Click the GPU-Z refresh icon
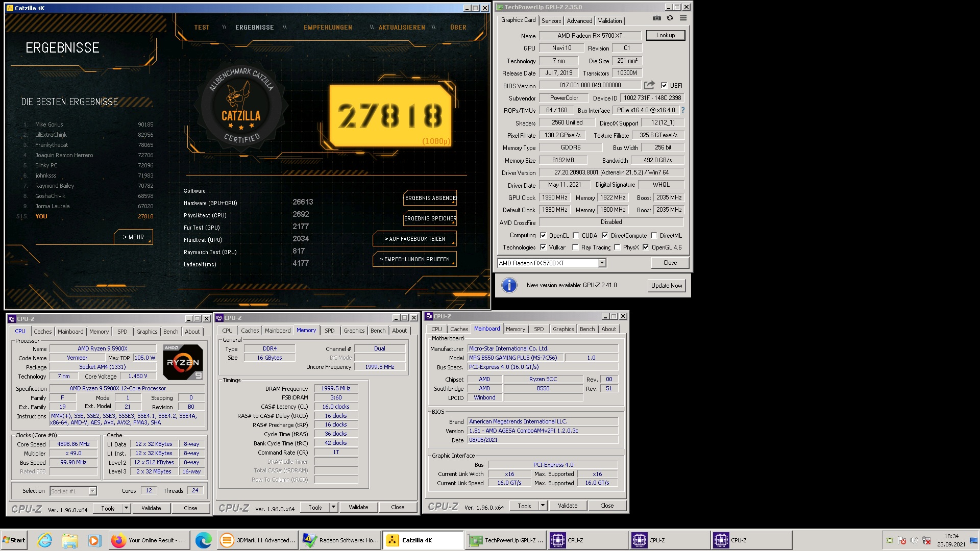 [670, 18]
